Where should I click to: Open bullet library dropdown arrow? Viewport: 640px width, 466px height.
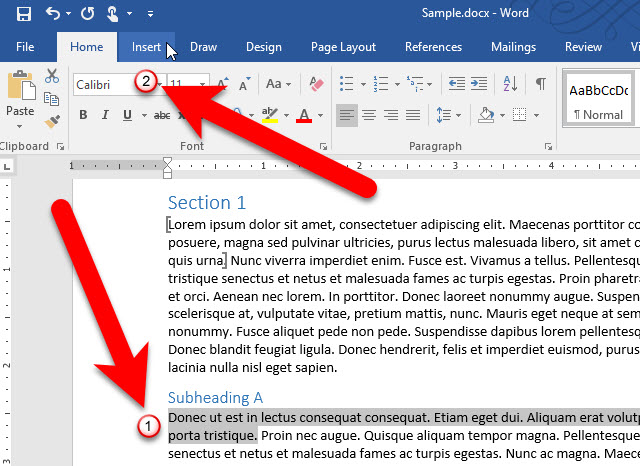pyautogui.click(x=363, y=84)
